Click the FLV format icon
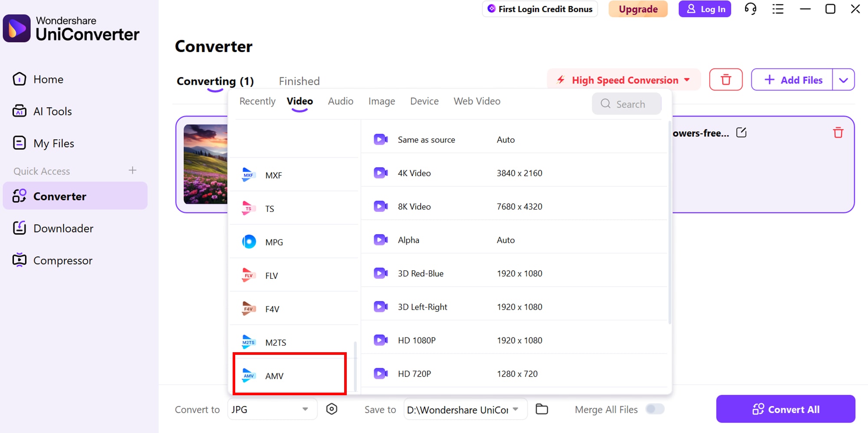 (x=249, y=275)
